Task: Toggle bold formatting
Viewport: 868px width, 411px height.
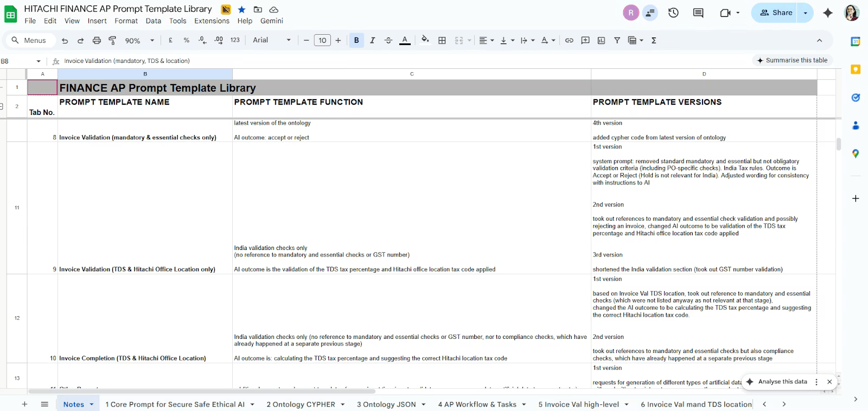Action: click(356, 40)
